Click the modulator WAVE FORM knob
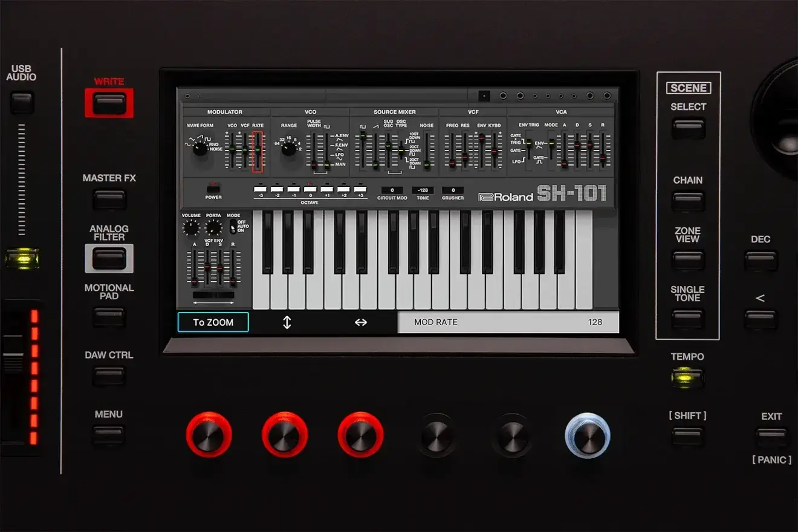 pos(200,148)
